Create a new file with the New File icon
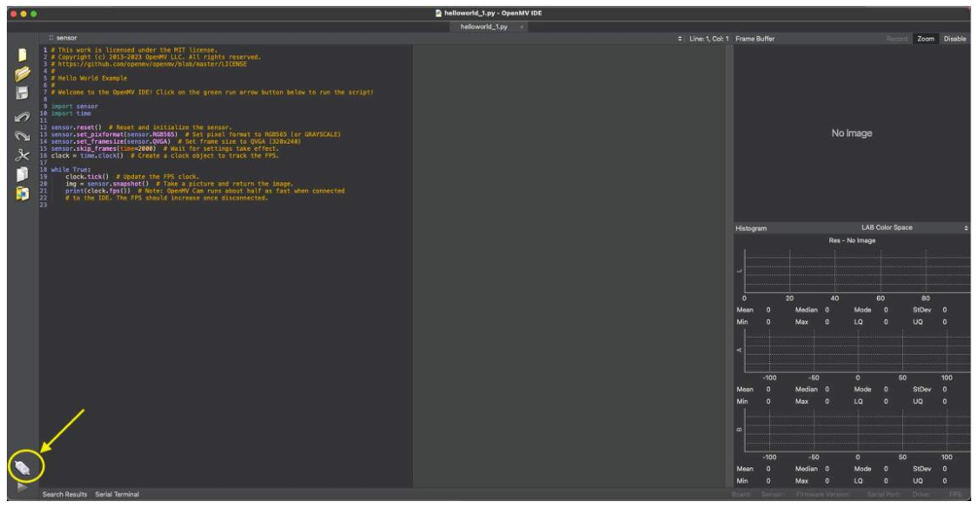Image resolution: width=980 pixels, height=506 pixels. click(22, 55)
